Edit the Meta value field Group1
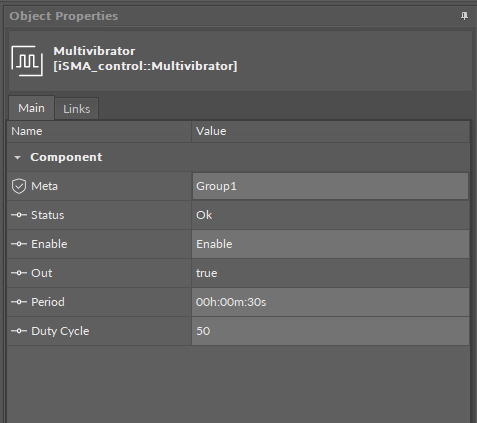 pos(330,186)
